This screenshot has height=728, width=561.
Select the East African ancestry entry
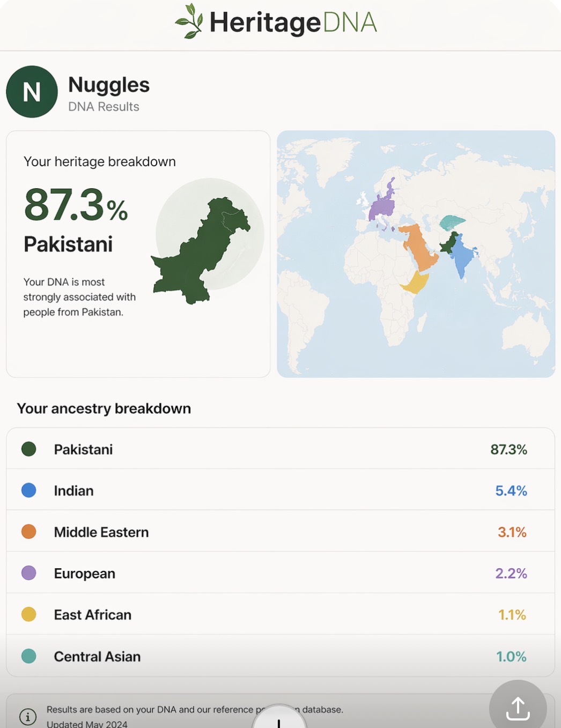pos(280,614)
